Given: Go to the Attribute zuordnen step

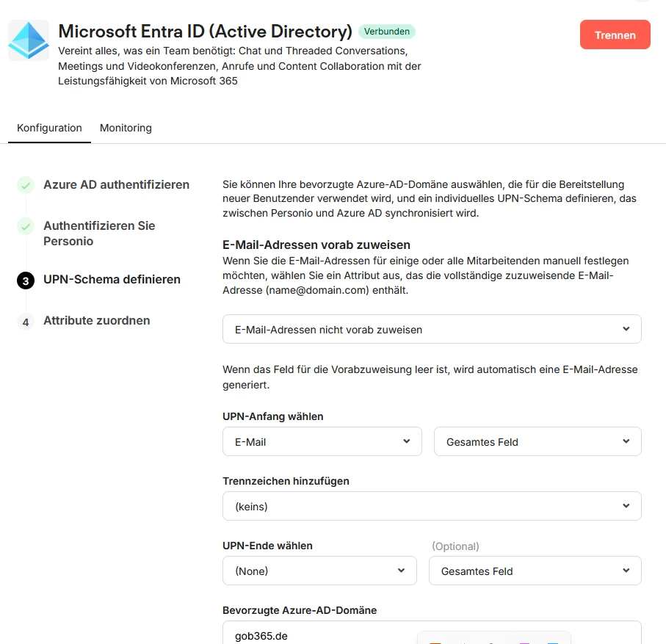Looking at the screenshot, I should click(x=97, y=321).
